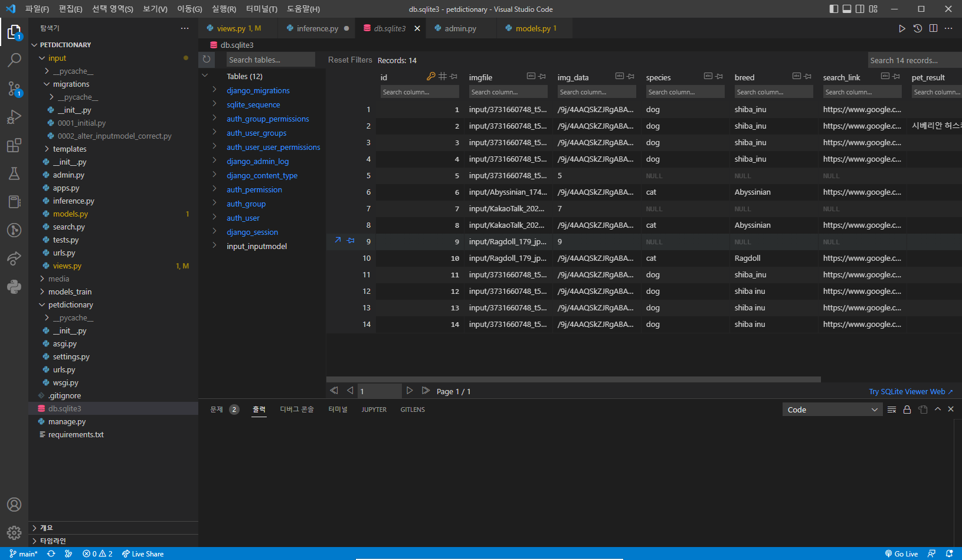Open notifications bell in status bar
962x560 pixels.
click(949, 554)
